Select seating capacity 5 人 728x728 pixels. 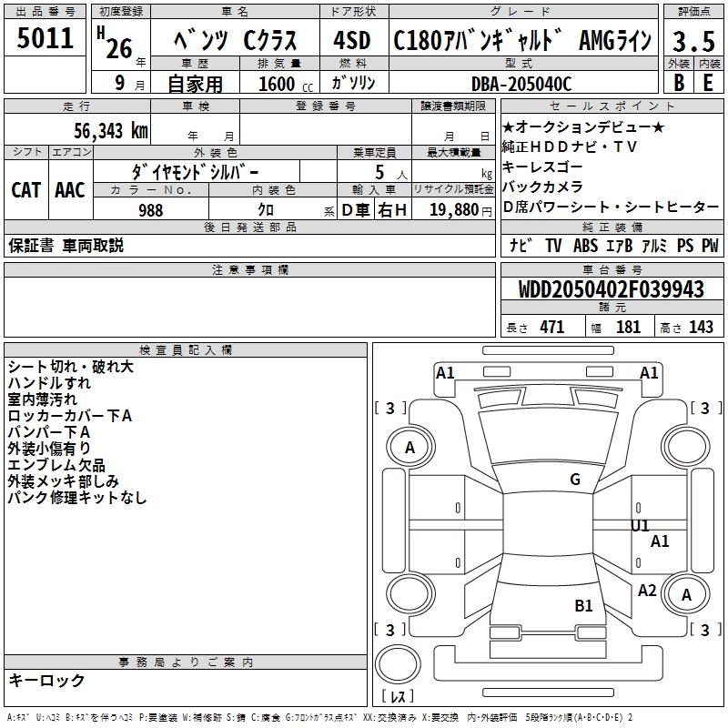pyautogui.click(x=391, y=173)
